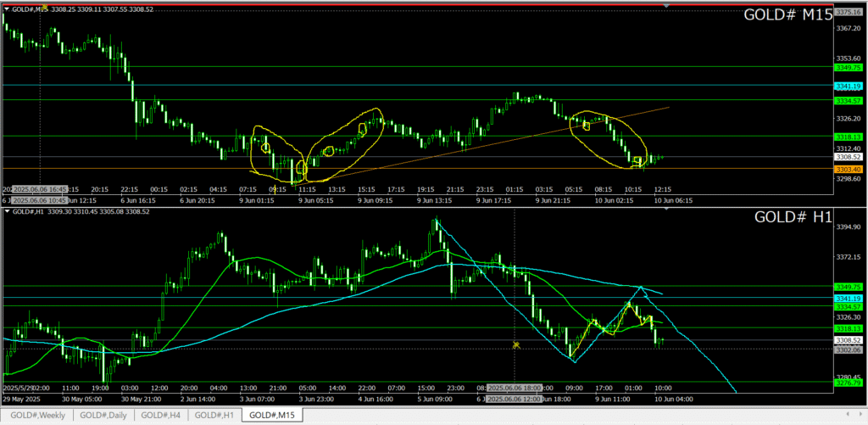
Task: Click the chart shift triangle marker on the M15 top edge
Action: click(x=667, y=6)
